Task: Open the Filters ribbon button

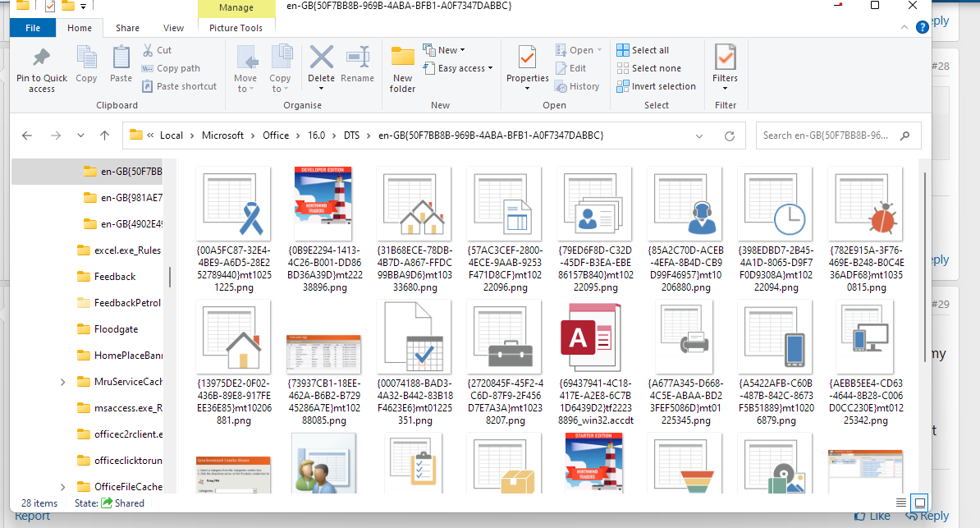Action: coord(725,67)
